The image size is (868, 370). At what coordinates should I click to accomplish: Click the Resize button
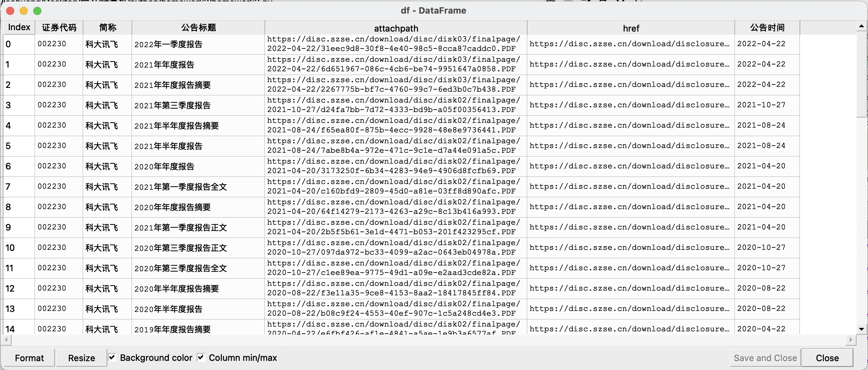pyautogui.click(x=80, y=357)
